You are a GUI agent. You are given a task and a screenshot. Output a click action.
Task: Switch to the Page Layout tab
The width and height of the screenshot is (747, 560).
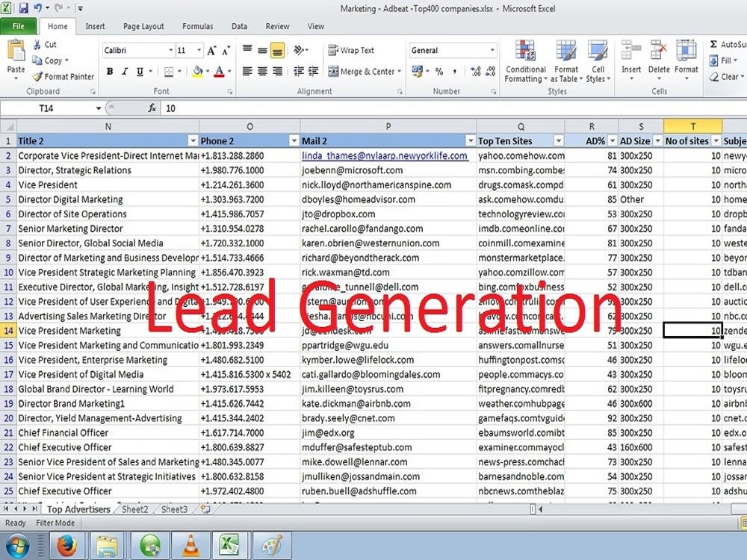coord(143,26)
